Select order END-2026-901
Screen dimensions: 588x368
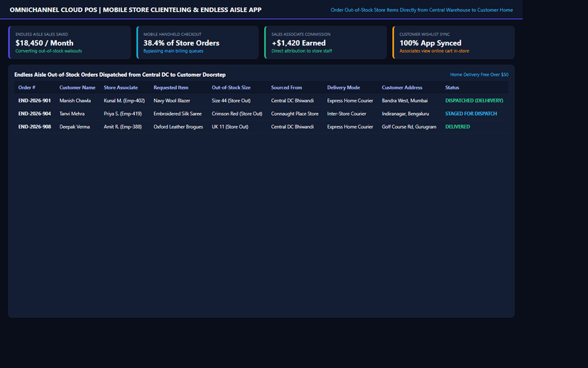click(x=35, y=101)
